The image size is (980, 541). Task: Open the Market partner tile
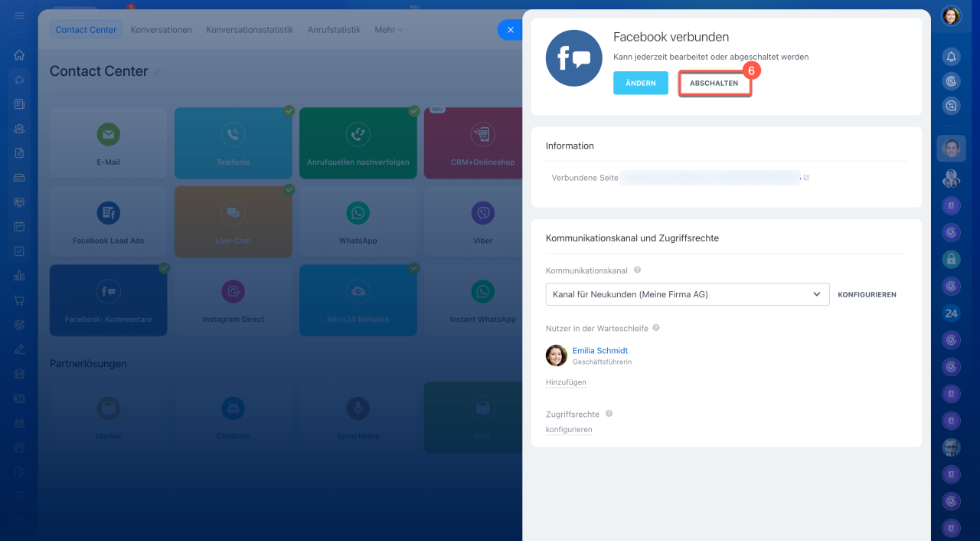coord(108,418)
